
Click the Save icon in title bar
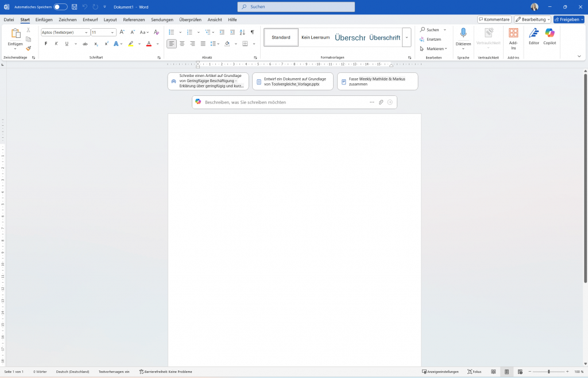click(74, 7)
